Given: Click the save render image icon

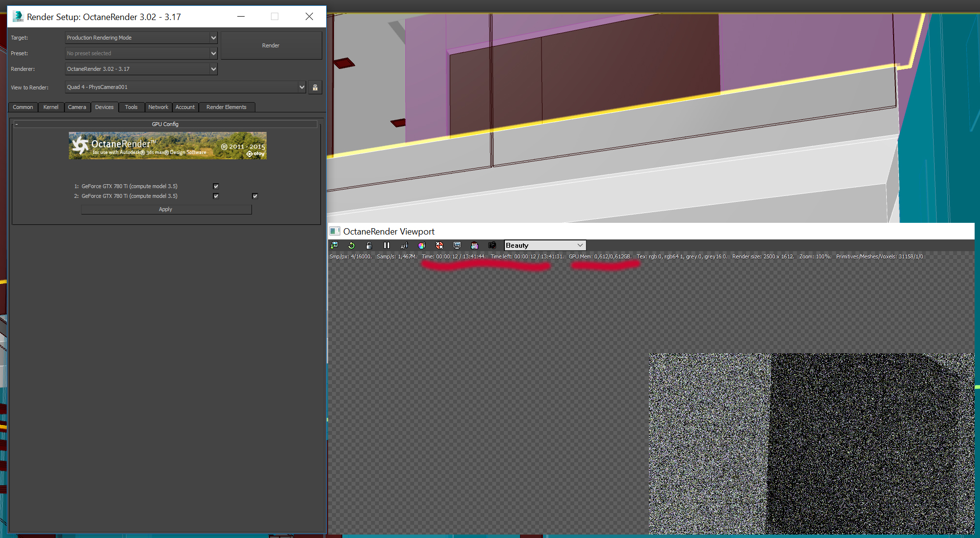Looking at the screenshot, I should (334, 245).
